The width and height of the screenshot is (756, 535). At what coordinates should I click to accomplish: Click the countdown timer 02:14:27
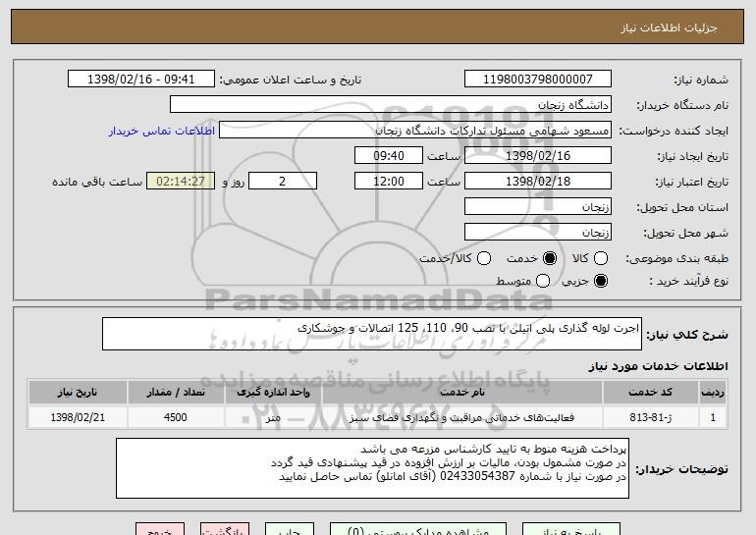point(181,182)
